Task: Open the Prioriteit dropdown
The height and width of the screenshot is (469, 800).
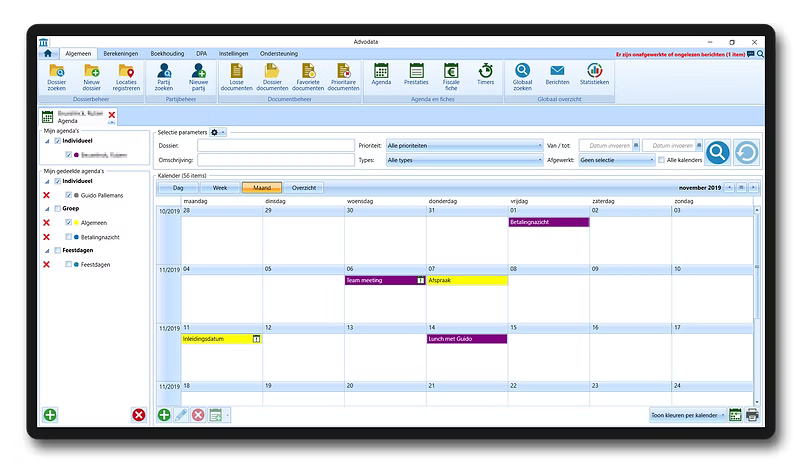Action: [x=464, y=145]
